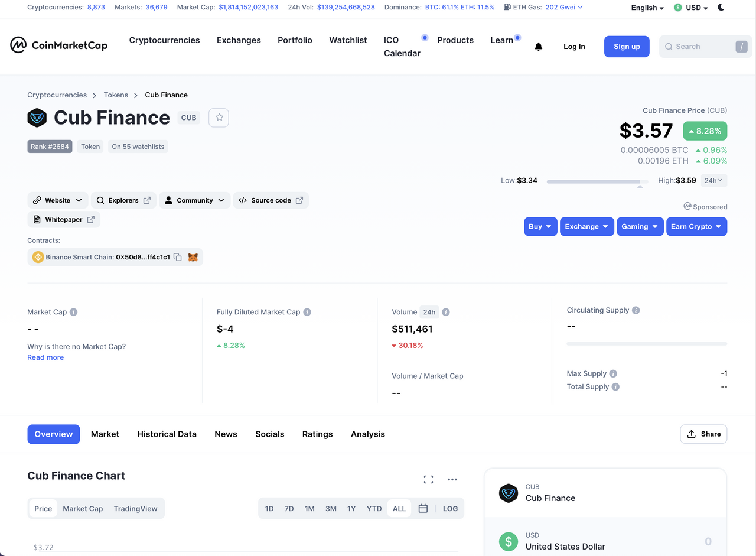
Task: Toggle LOG scale on the chart
Action: [450, 508]
